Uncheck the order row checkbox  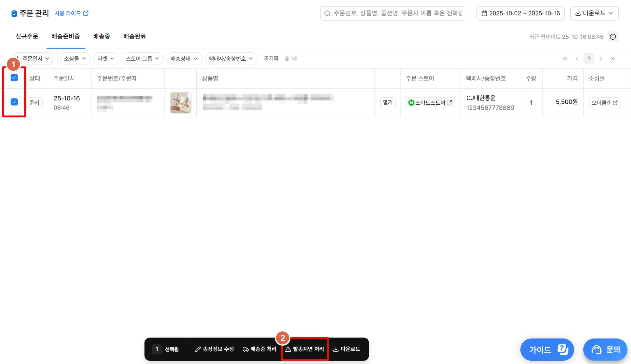pyautogui.click(x=14, y=102)
